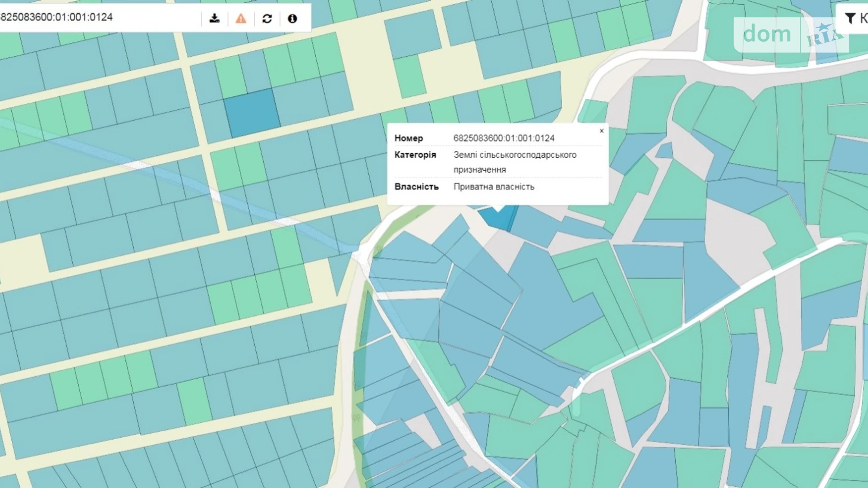Click the download icon in the search bar

point(214,18)
